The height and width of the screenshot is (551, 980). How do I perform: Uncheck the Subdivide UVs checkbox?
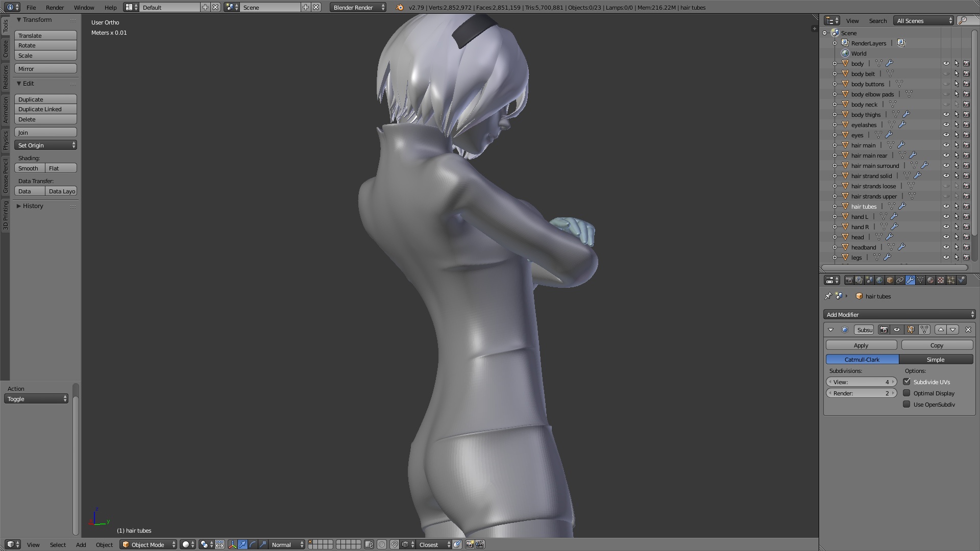click(906, 382)
